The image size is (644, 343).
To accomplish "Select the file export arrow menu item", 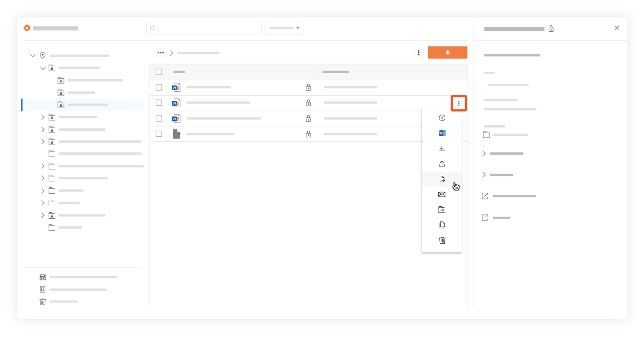I will coord(442,179).
